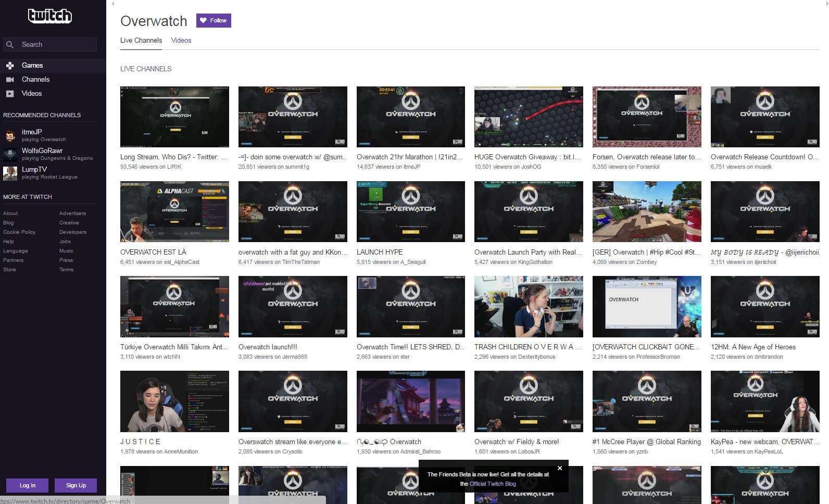Open the ijeriichoii channel link
The height and width of the screenshot is (504, 829).
pos(765,262)
